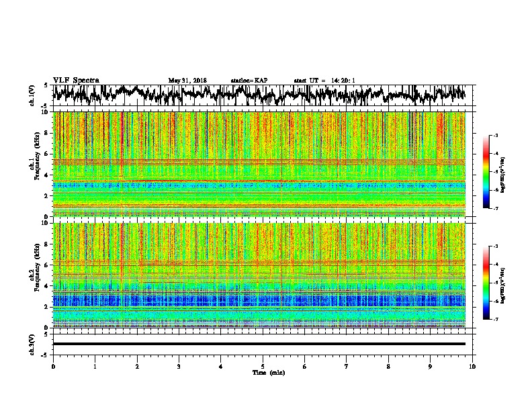Click the "station=KAP" header label
The height and width of the screenshot is (411, 532).
249,81
